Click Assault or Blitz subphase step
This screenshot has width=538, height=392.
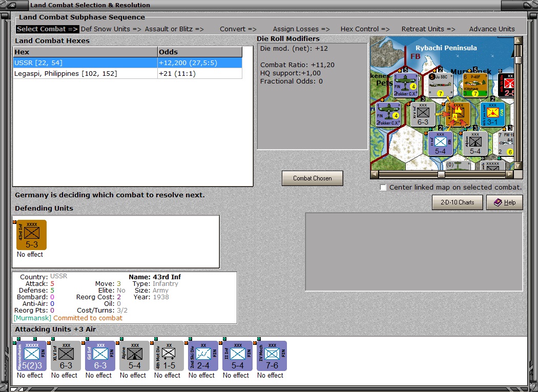click(174, 29)
